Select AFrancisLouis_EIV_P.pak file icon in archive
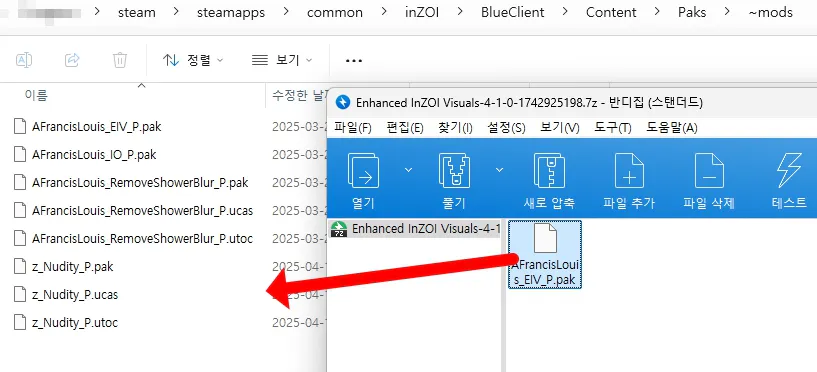The width and height of the screenshot is (817, 372). click(x=545, y=239)
